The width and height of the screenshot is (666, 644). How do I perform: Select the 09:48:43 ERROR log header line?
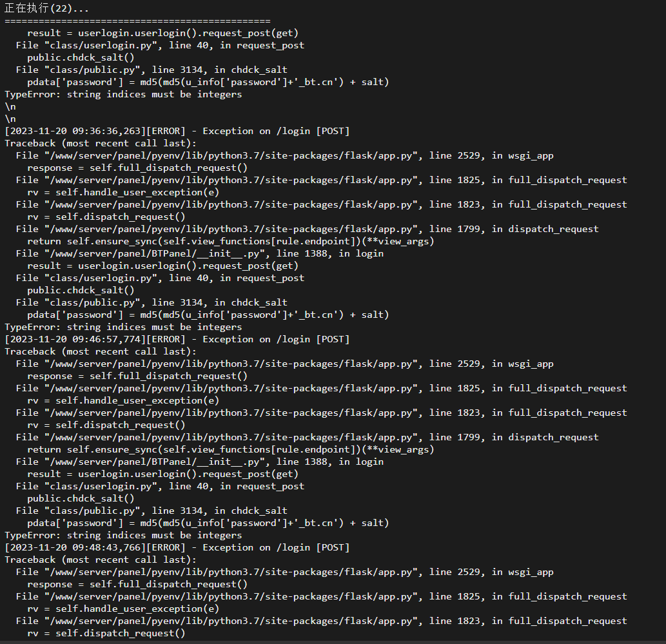177,547
